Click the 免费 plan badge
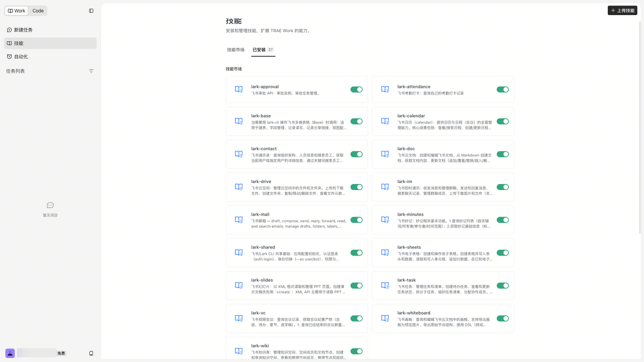644x362 pixels. [x=61, y=353]
